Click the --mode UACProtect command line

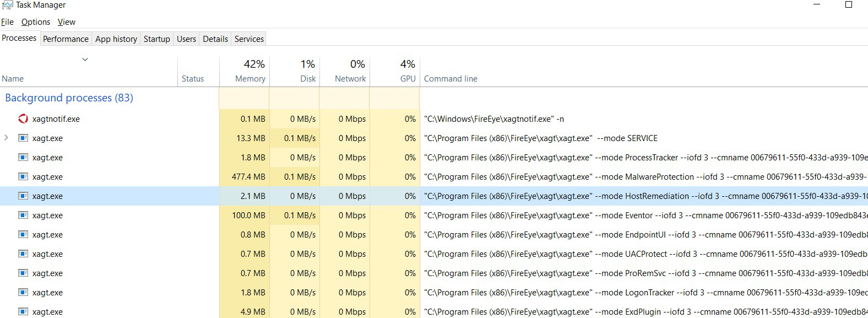pos(645,254)
